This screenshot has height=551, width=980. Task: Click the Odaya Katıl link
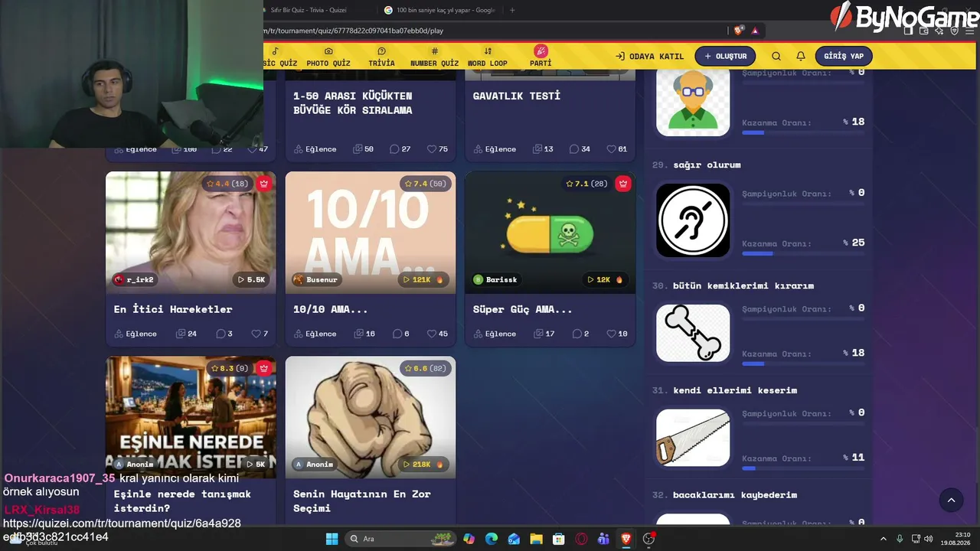tap(649, 56)
